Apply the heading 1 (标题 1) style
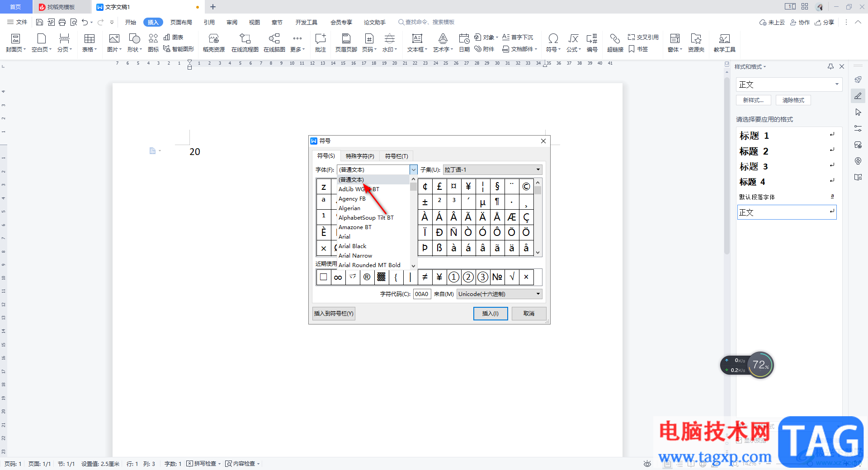Screen dimensions: 868x470 (787, 136)
